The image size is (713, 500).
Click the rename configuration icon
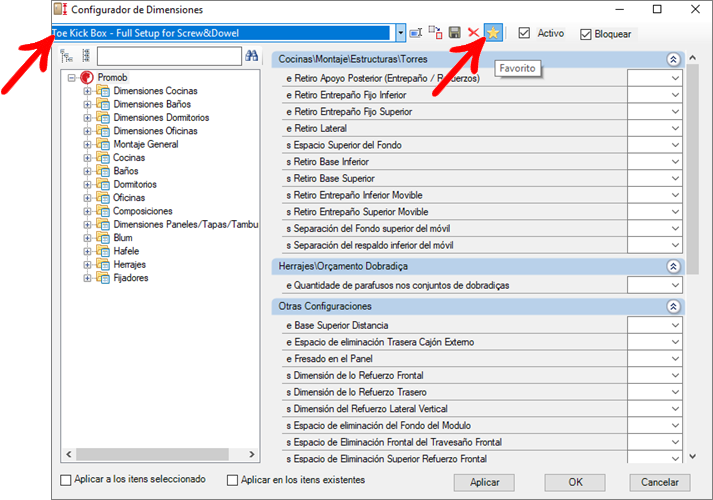tap(416, 33)
